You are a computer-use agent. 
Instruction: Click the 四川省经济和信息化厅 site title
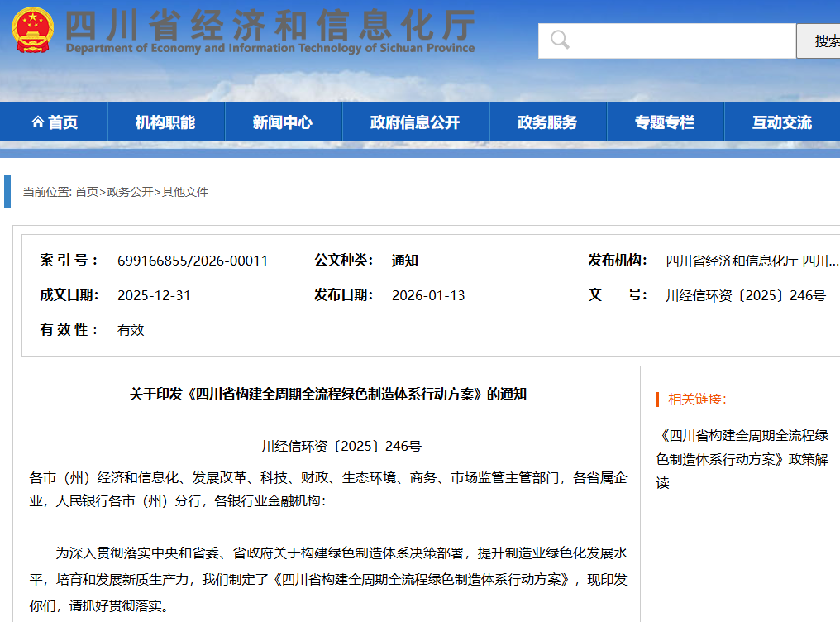coord(270,27)
